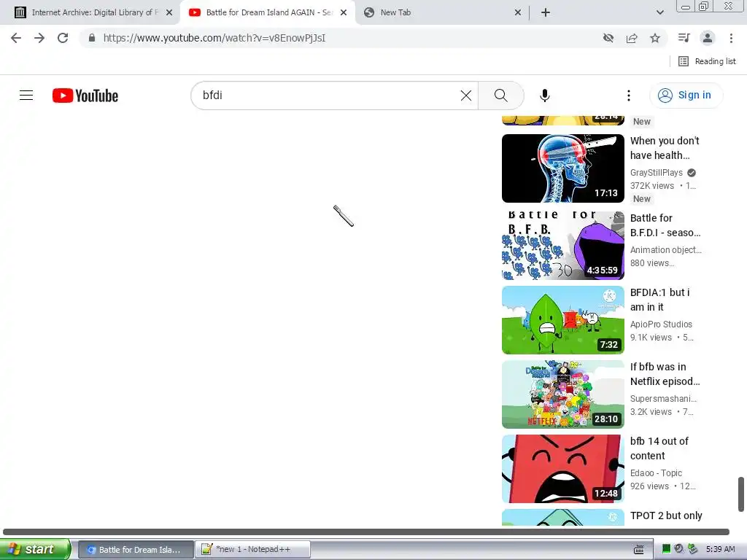Open a new browser tab
Screen dimensions: 747x560
(x=546, y=13)
